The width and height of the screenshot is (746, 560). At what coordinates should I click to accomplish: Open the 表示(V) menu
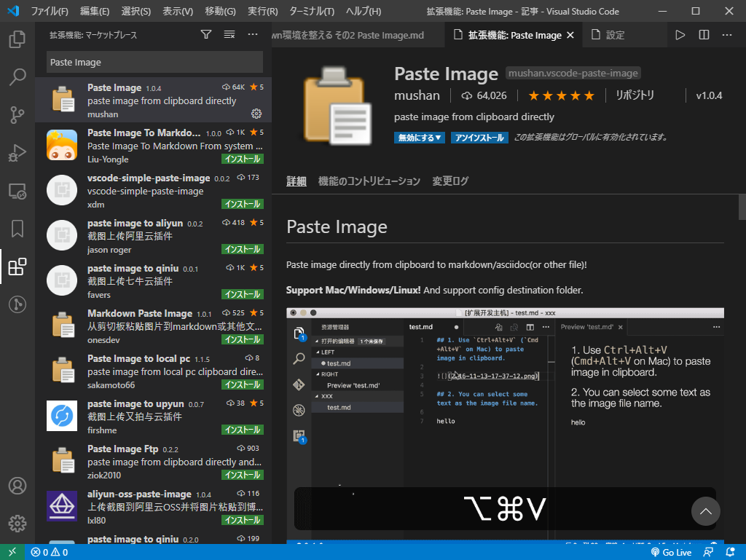coord(178,11)
